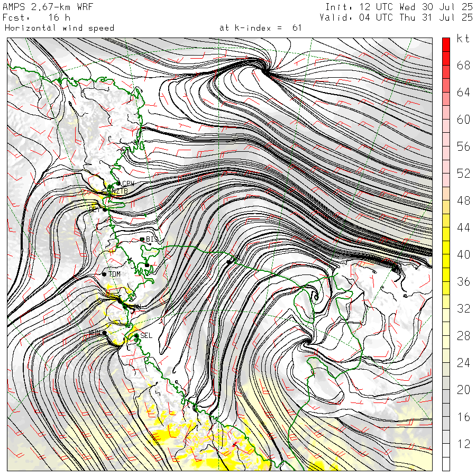Image resolution: width=476 pixels, height=476 pixels.
Task: Select the "at k-index = 61" text
Action: pos(260,28)
